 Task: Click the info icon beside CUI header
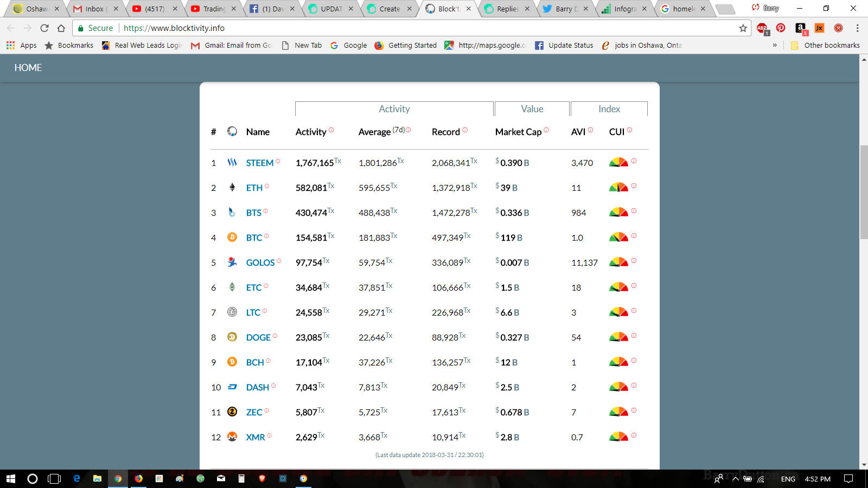pyautogui.click(x=629, y=130)
